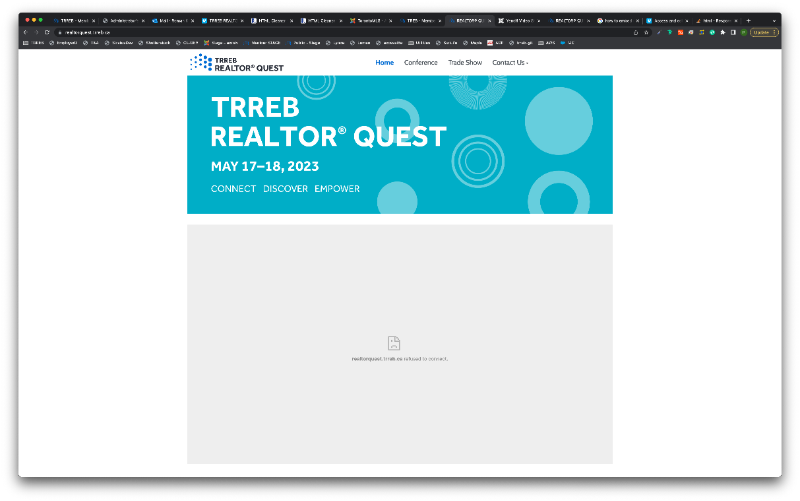
Task: Expand the Contact Us dropdown menu
Action: pyautogui.click(x=510, y=63)
